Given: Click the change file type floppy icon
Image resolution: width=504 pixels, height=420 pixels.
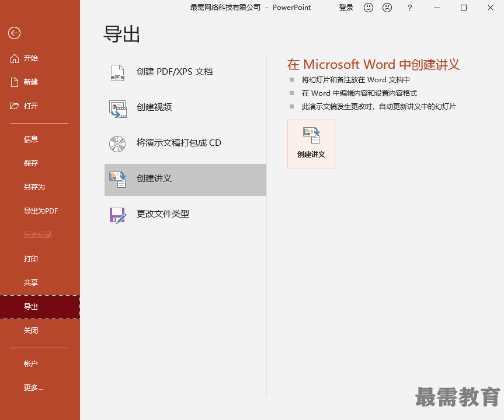Looking at the screenshot, I should [118, 215].
